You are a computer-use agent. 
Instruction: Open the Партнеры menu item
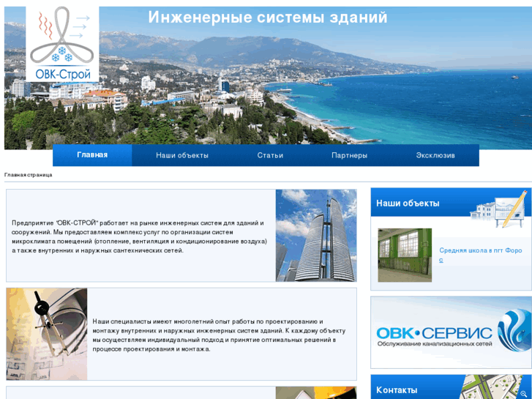pos(349,155)
